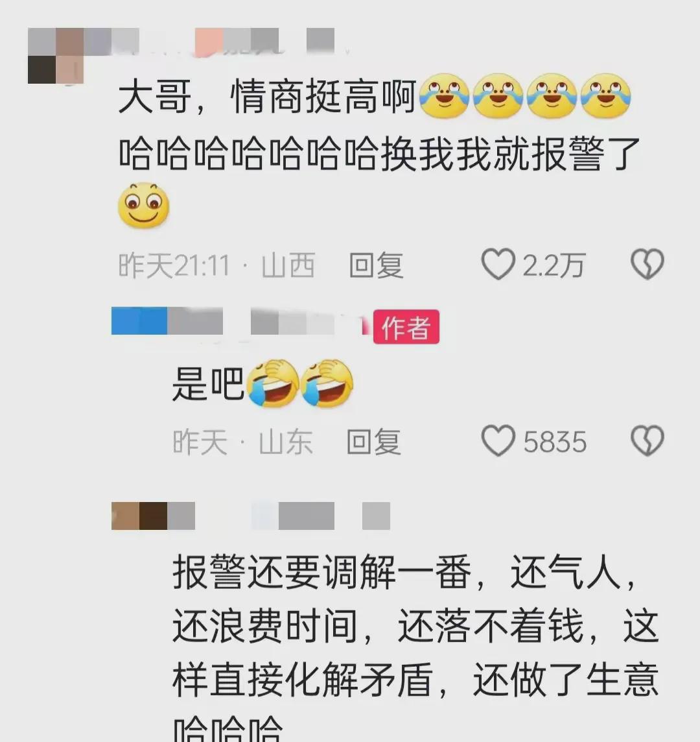The height and width of the screenshot is (742, 700).
Task: Open the first commenter's blurred avatar
Action: tap(56, 56)
